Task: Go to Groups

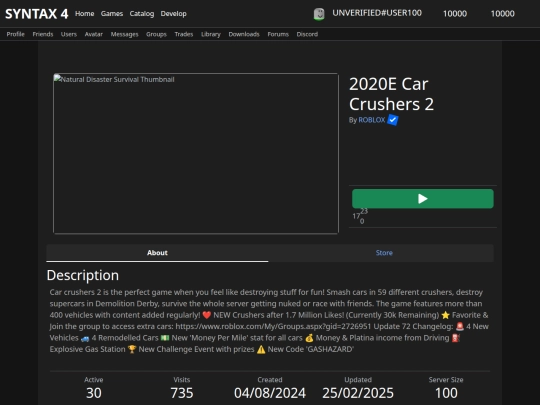Action: point(156,34)
